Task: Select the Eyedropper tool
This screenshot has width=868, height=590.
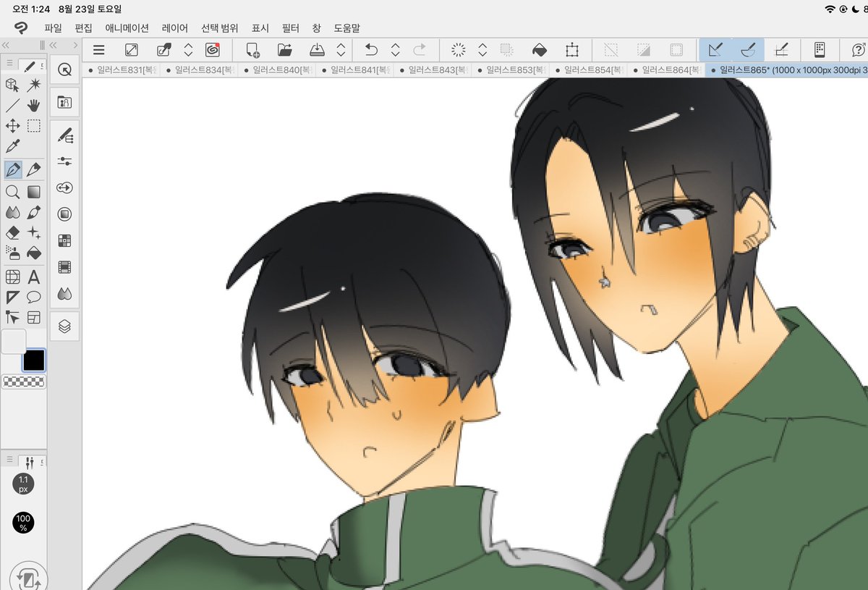Action: tap(12, 147)
